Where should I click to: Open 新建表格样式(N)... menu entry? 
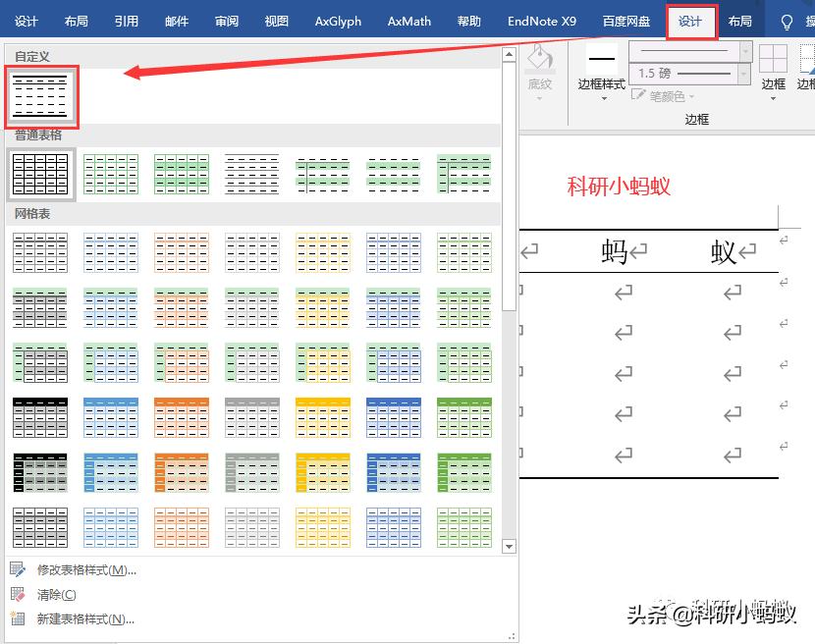coord(85,619)
